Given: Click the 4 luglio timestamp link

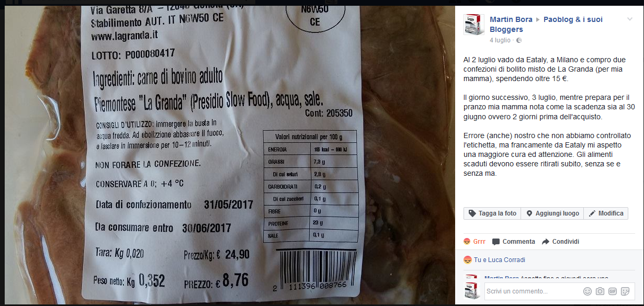Looking at the screenshot, I should 500,40.
